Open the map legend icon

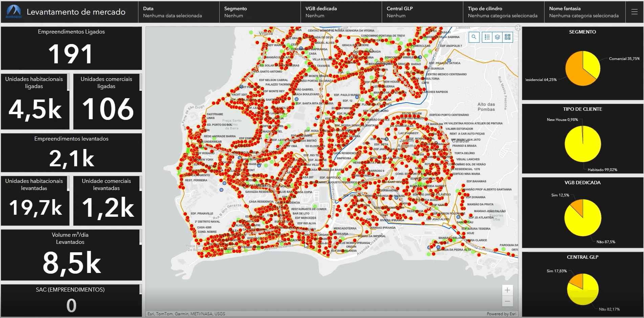coord(487,37)
